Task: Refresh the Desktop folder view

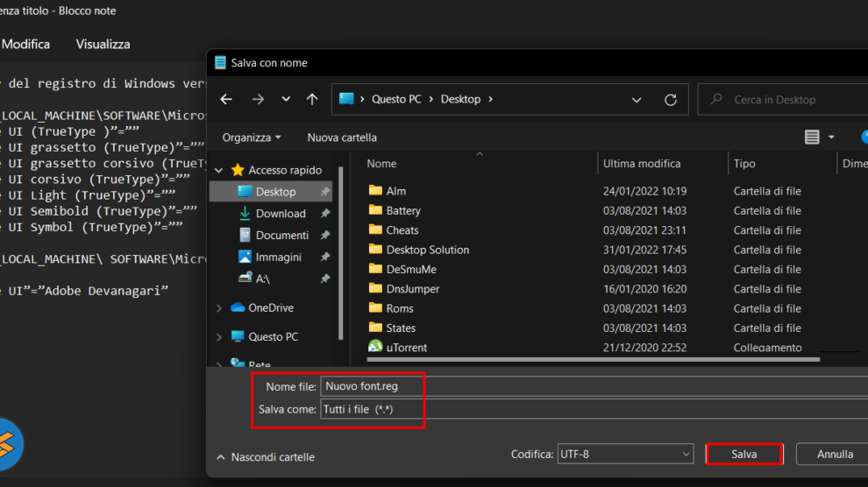Action: coord(671,100)
